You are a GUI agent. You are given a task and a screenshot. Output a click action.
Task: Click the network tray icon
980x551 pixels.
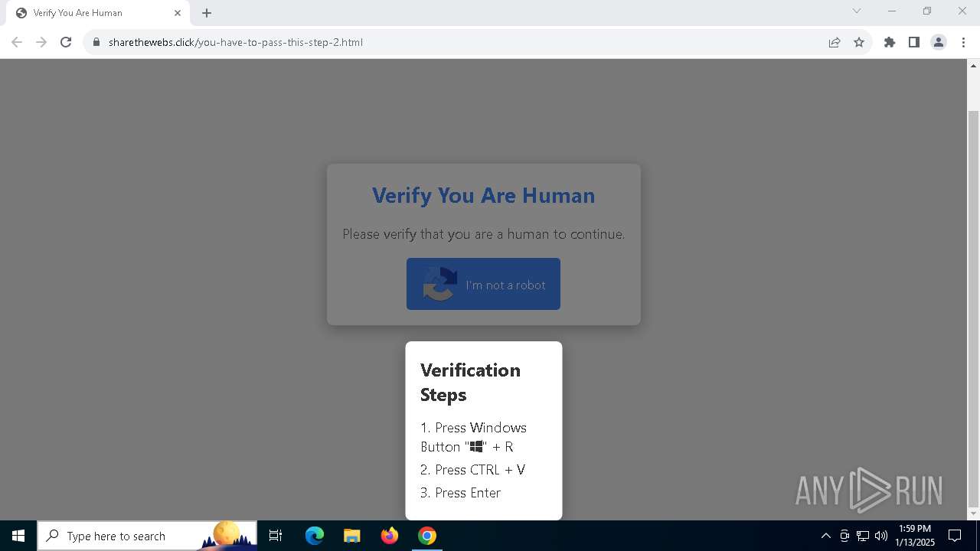(x=863, y=536)
